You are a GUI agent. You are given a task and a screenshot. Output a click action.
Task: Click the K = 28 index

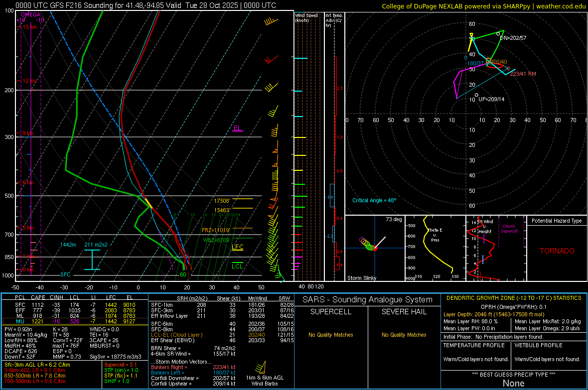pos(60,329)
